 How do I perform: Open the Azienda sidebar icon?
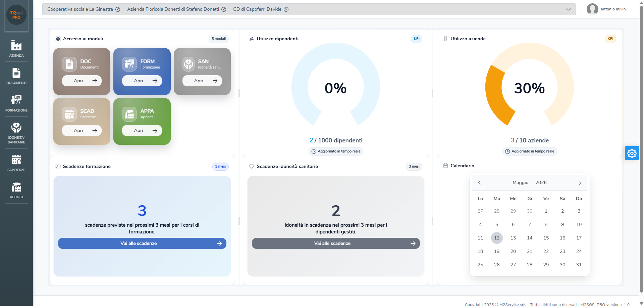click(16, 48)
